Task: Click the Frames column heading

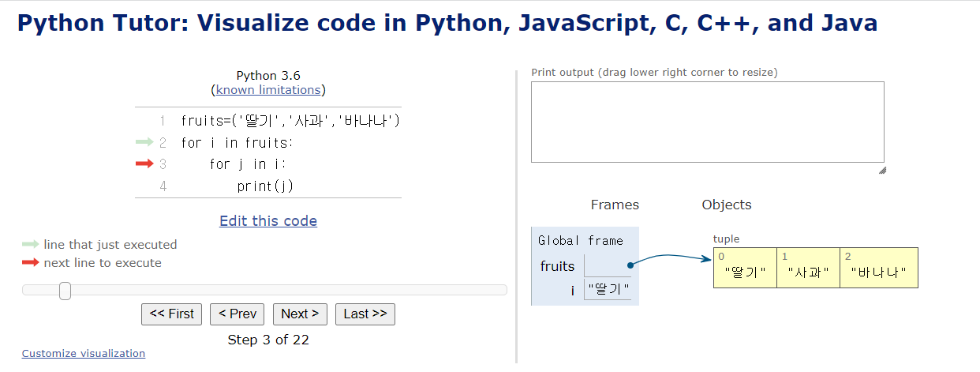Action: (x=615, y=205)
